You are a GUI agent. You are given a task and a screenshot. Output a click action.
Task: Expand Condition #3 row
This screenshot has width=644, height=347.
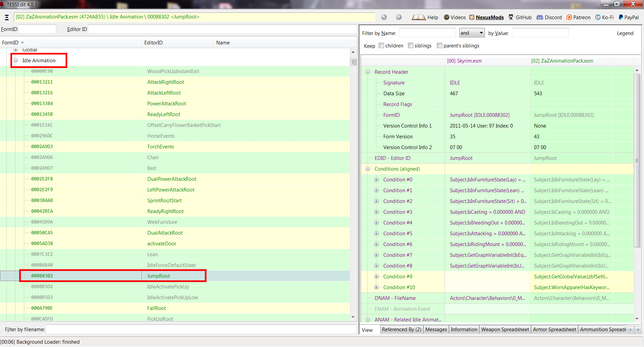point(376,212)
